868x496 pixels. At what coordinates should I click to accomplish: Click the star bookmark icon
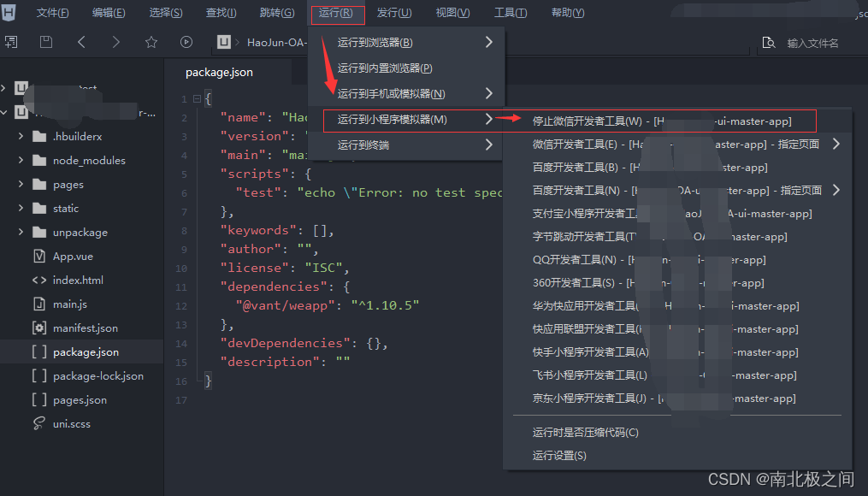click(x=151, y=42)
